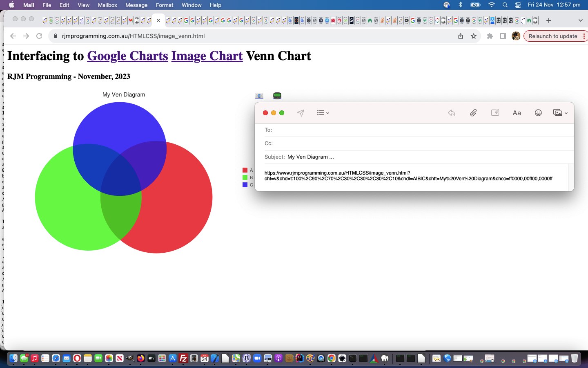This screenshot has width=588, height=368.
Task: Click the Chrome address bar URL
Action: (x=134, y=36)
